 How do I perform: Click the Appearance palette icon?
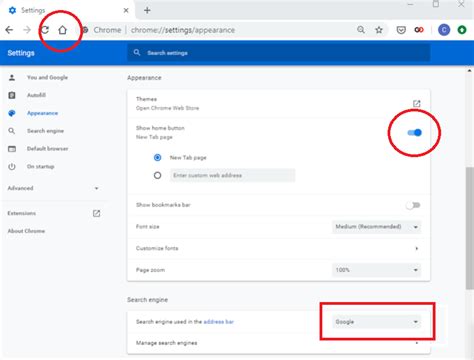pos(12,113)
